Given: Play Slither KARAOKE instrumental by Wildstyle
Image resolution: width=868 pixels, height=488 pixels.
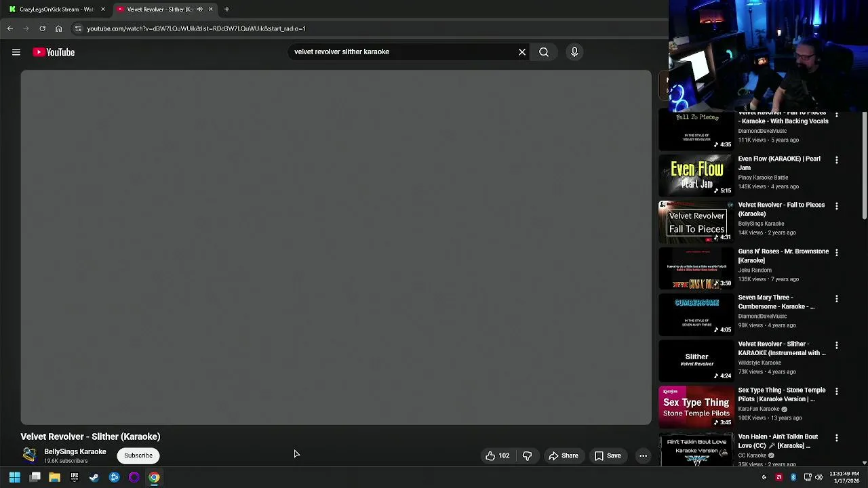Looking at the screenshot, I should 696,361.
